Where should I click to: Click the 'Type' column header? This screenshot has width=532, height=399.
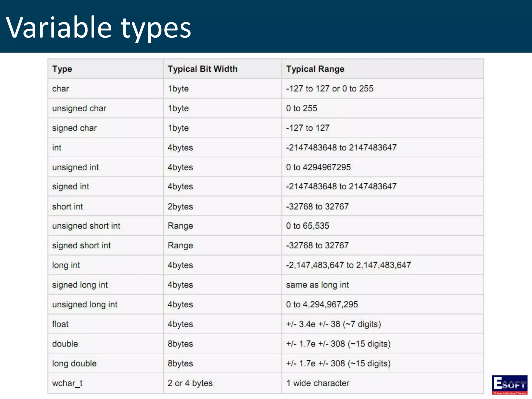[x=62, y=69]
